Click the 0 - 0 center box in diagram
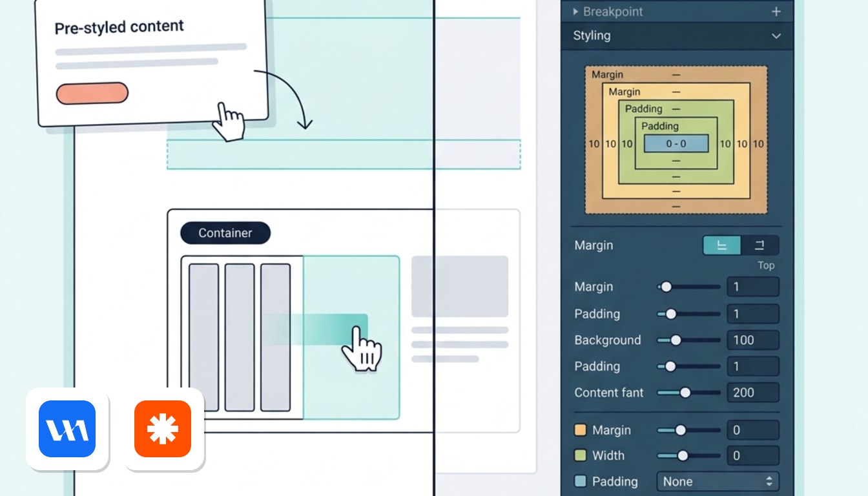This screenshot has height=496, width=868. point(676,143)
